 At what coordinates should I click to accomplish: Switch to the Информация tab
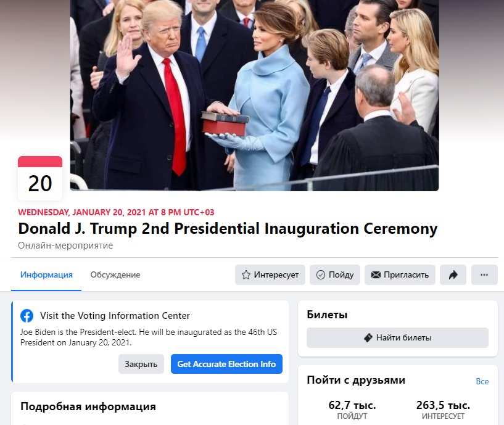tap(46, 275)
